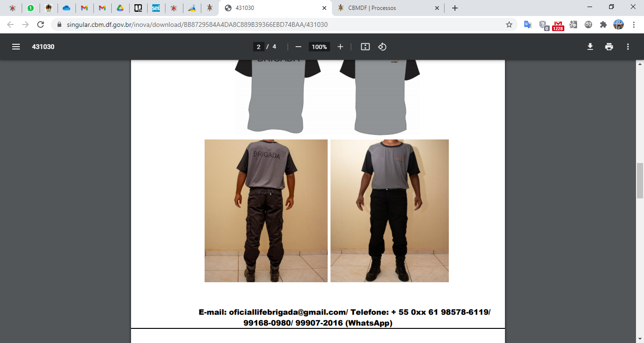
Task: Close the CBMDF | Processos tab
Action: (437, 8)
